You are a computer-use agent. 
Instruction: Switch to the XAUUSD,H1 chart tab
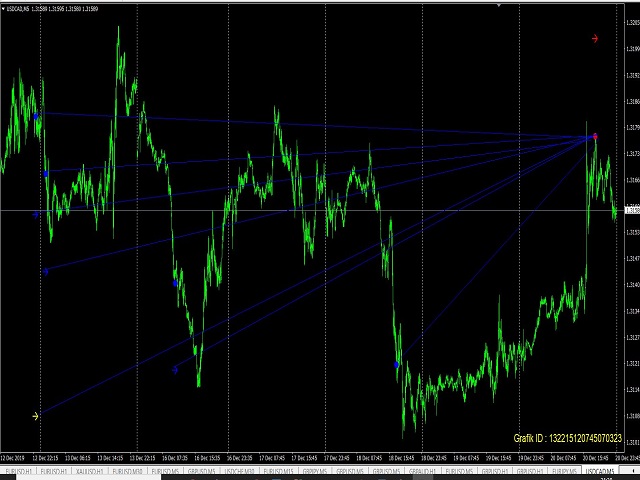point(90,471)
